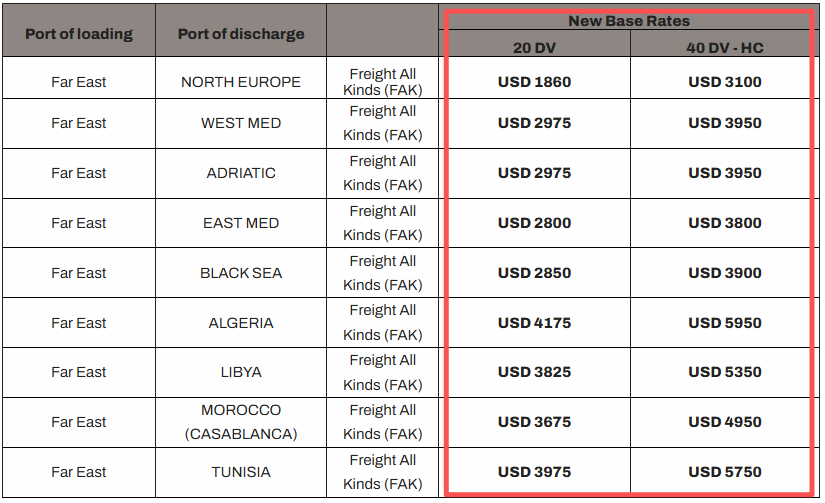Screen dimensions: 825x503
Task: Click the USD 5350 Libya rate
Action: (725, 372)
